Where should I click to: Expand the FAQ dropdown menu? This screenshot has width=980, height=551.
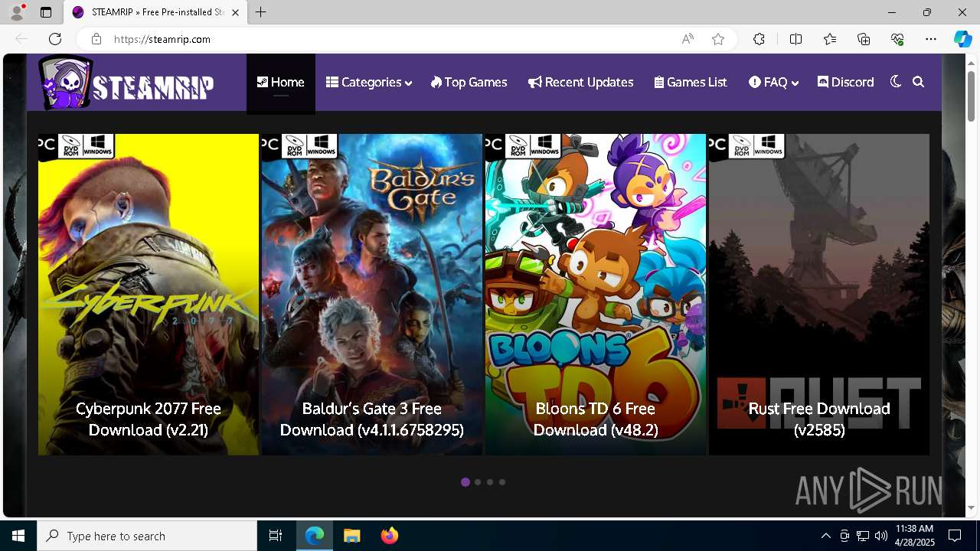(x=774, y=82)
